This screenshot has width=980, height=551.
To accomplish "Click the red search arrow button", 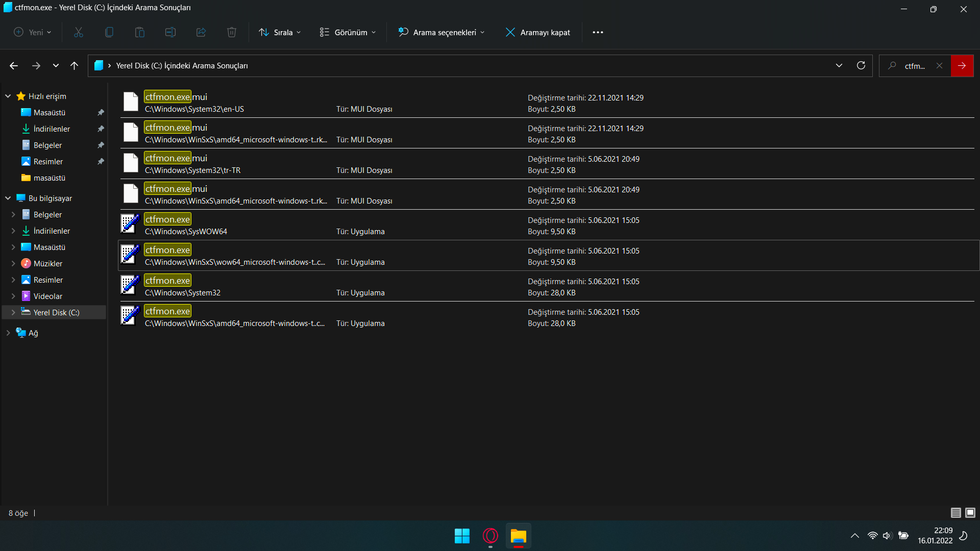I will [962, 65].
